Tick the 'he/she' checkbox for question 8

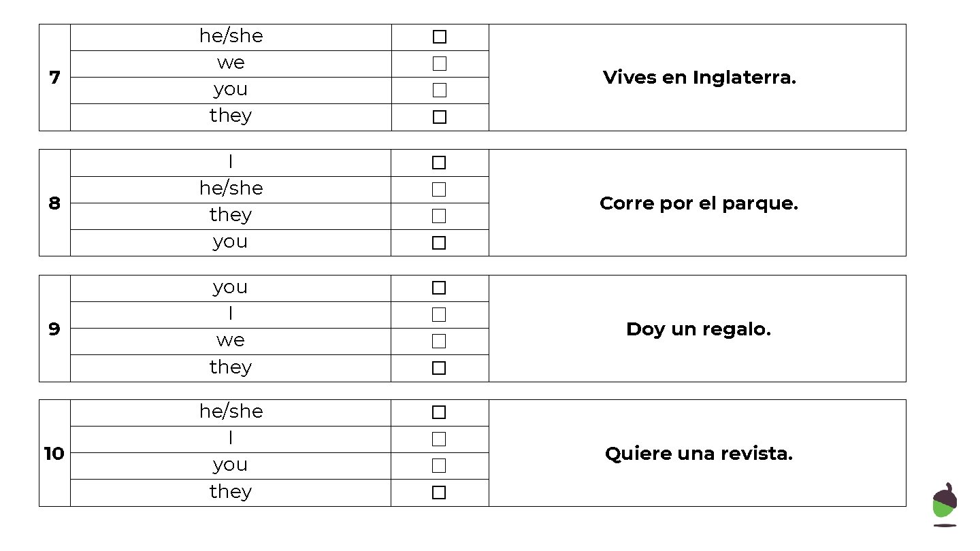[x=439, y=189]
